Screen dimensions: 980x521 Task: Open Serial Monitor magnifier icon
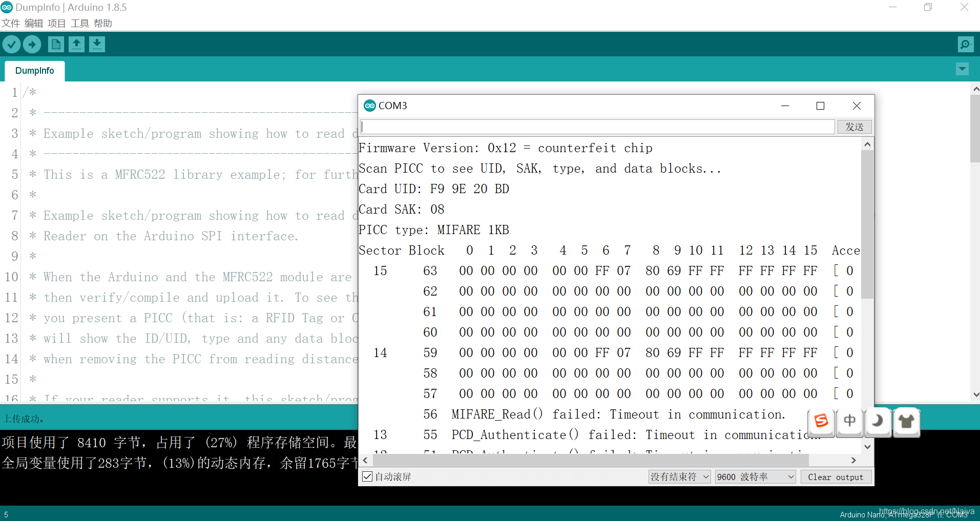click(x=966, y=45)
